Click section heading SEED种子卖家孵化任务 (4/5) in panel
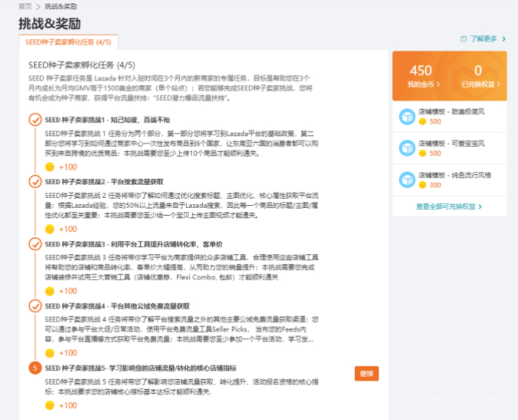 82,65
